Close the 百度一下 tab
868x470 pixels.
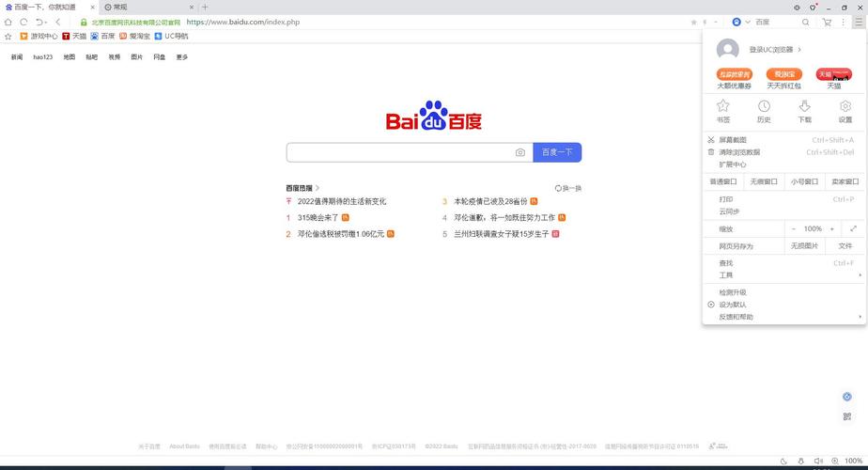[x=92, y=8]
